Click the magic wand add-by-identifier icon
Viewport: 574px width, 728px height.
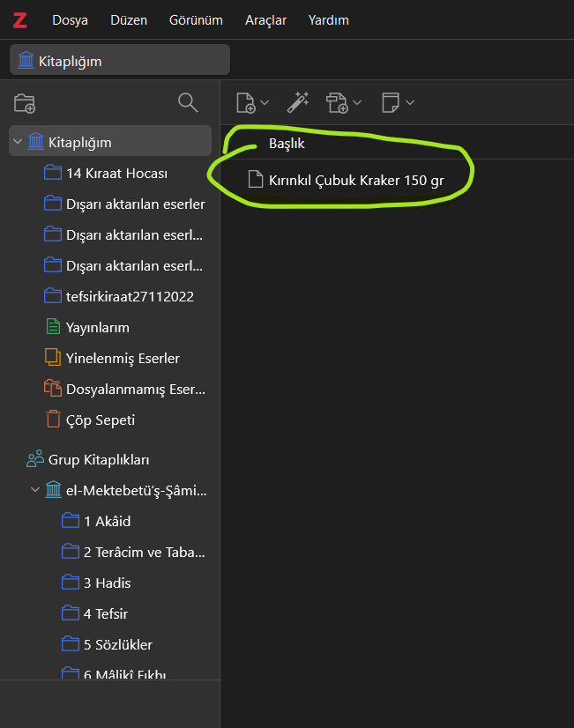(x=298, y=102)
